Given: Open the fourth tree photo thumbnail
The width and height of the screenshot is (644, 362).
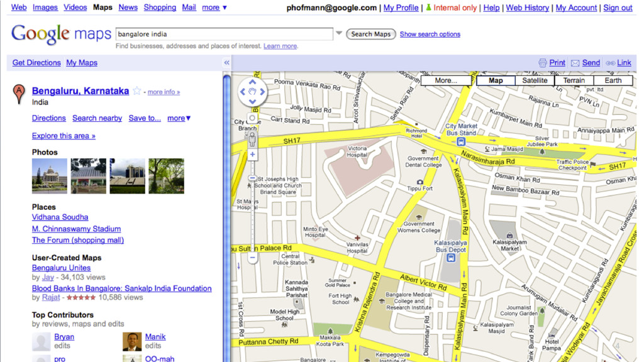Looking at the screenshot, I should [166, 176].
